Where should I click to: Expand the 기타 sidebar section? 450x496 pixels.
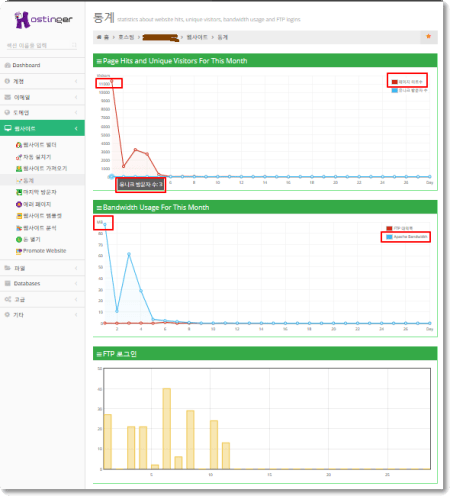click(42, 315)
